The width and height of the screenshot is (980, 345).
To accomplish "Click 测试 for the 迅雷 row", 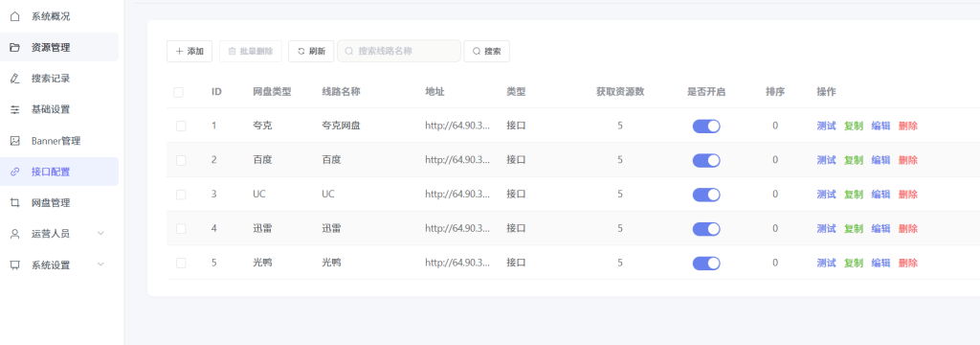I will click(826, 229).
